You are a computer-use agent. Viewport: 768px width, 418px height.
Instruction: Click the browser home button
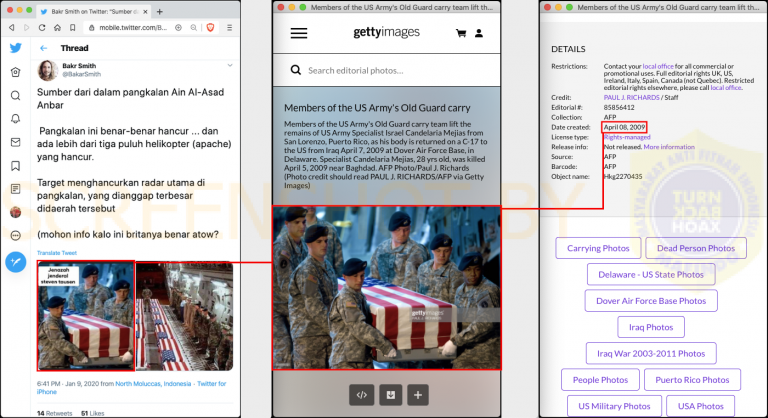coord(57,27)
